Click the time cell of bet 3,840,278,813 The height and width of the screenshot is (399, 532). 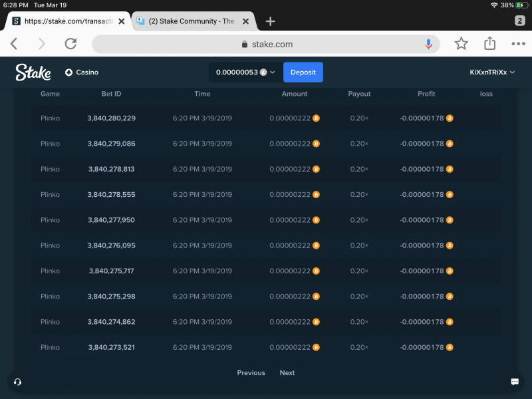pos(202,169)
